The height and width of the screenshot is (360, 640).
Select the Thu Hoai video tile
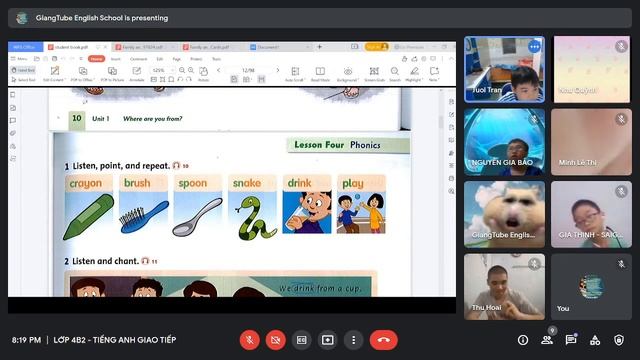[x=504, y=287]
